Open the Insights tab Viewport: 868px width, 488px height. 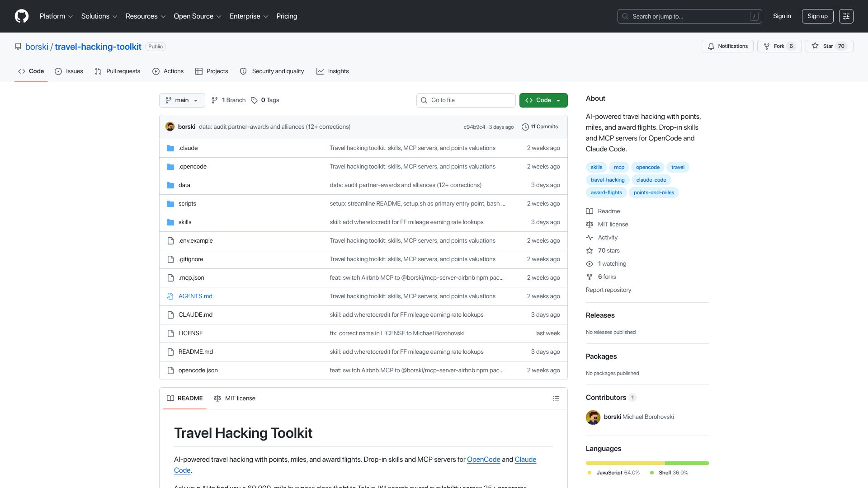click(333, 71)
